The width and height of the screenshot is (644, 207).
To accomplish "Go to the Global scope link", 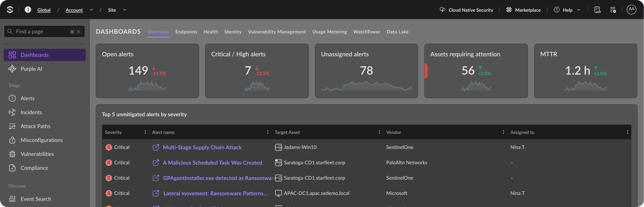I will (x=44, y=10).
